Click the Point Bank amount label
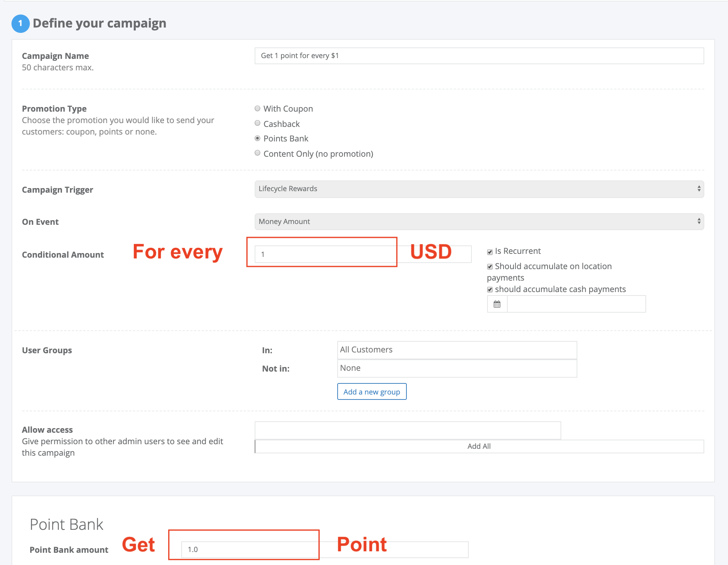This screenshot has width=728, height=565. 69,550
